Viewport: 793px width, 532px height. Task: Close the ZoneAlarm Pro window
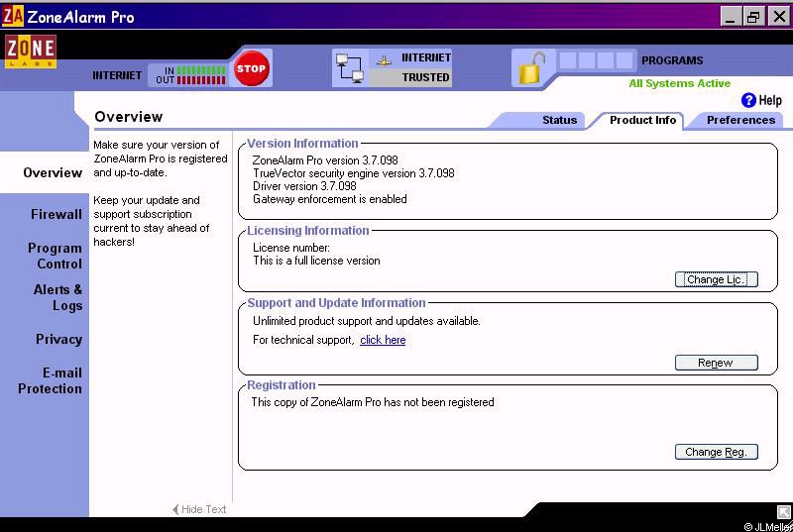tap(779, 17)
